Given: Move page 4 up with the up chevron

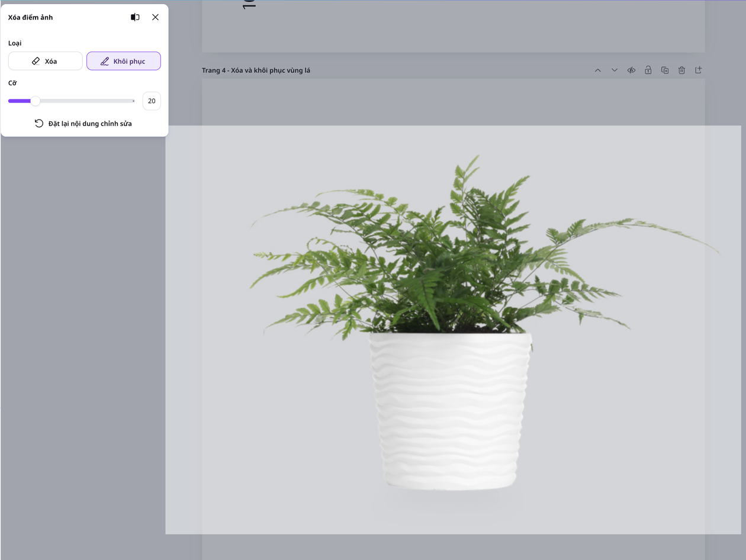Looking at the screenshot, I should (598, 70).
